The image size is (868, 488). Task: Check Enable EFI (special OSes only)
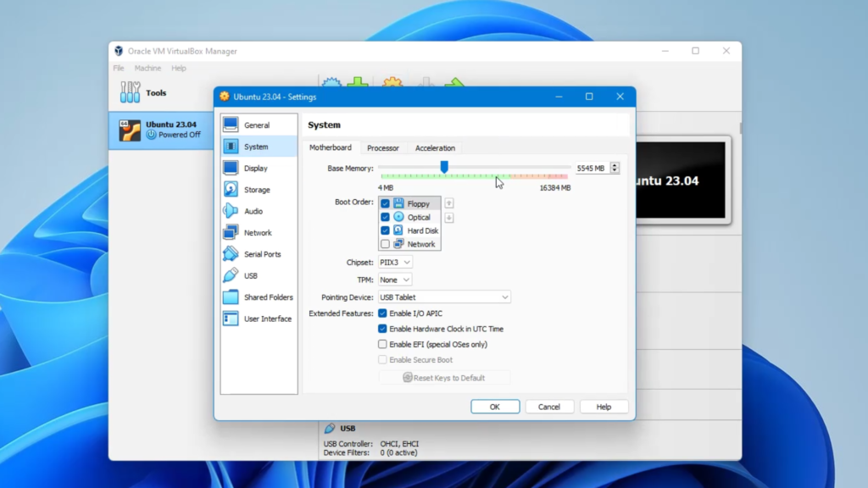(382, 344)
